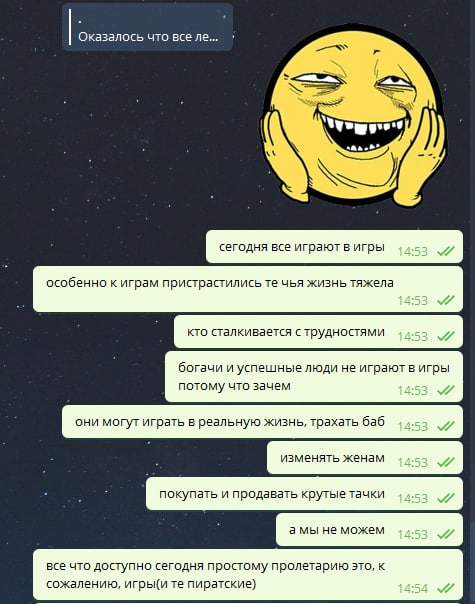This screenshot has height=604, width=475.
Task: Click read checkmarks on 'сегодня все играют в игры'
Action: 446,252
